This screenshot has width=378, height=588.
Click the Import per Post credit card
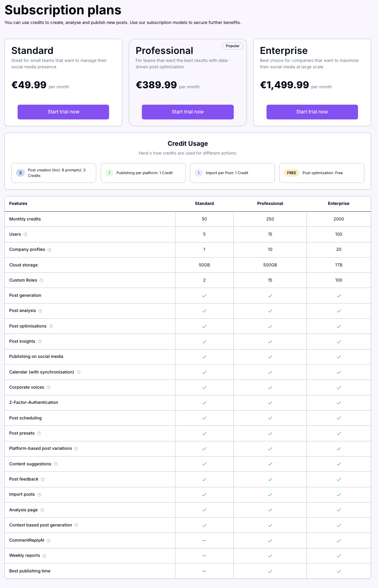[x=232, y=173]
